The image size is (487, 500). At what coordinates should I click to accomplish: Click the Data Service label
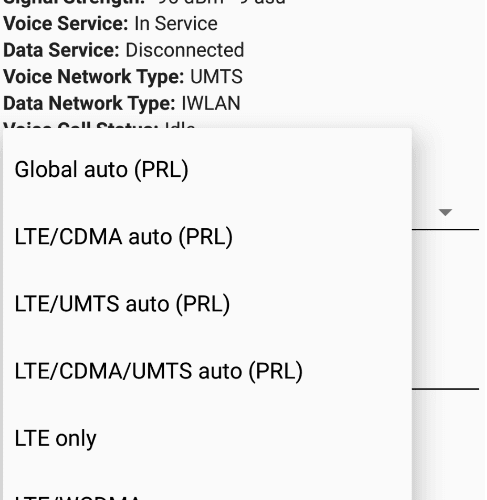point(61,50)
